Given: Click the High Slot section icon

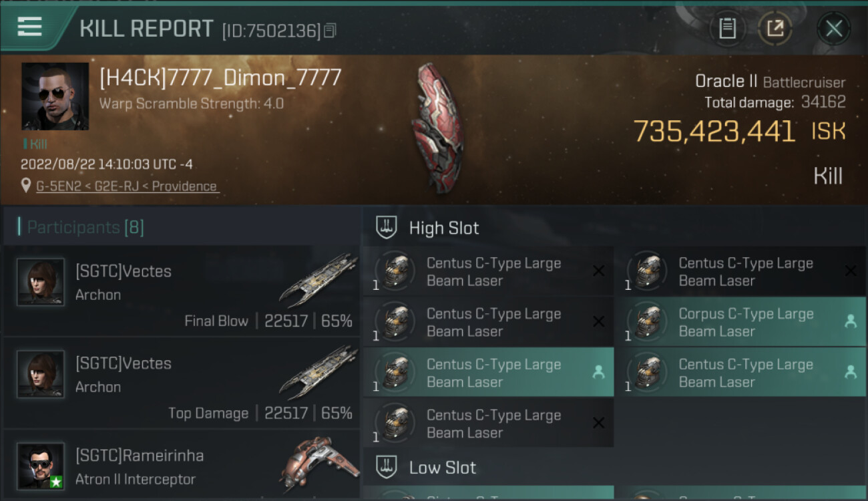Looking at the screenshot, I should click(387, 227).
